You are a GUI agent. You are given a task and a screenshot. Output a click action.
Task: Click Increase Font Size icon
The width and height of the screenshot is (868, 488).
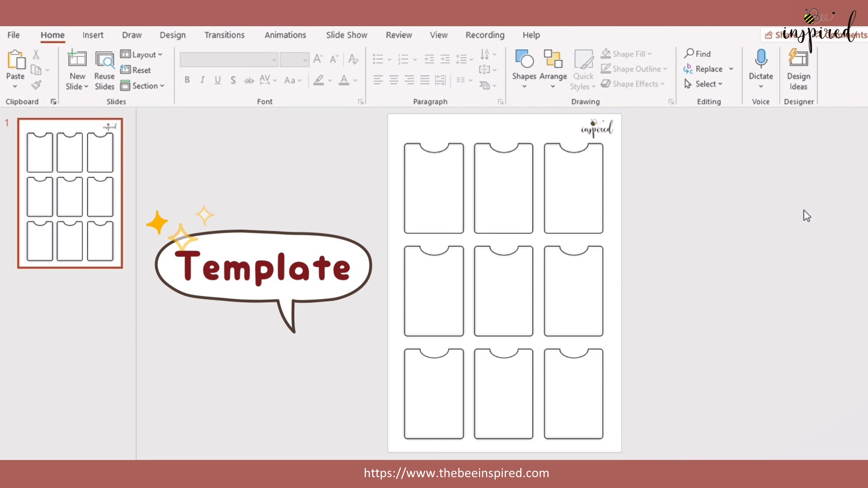(x=318, y=59)
